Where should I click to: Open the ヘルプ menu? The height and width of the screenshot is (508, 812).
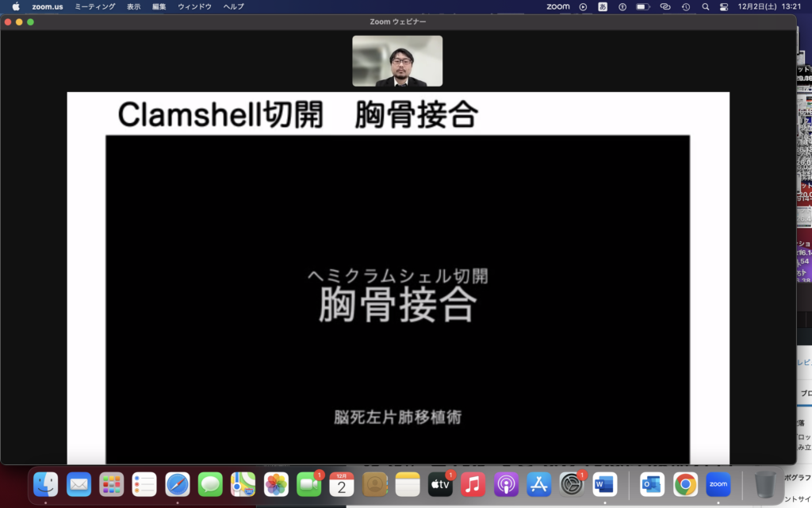tap(234, 6)
